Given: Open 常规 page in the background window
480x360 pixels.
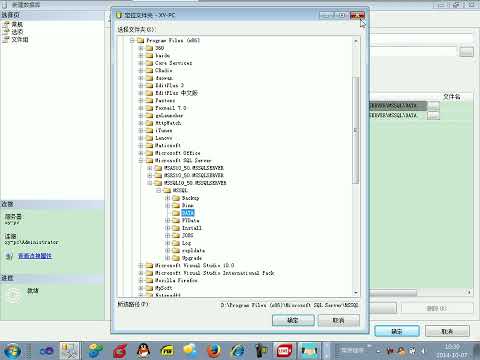Looking at the screenshot, I should point(17,24).
